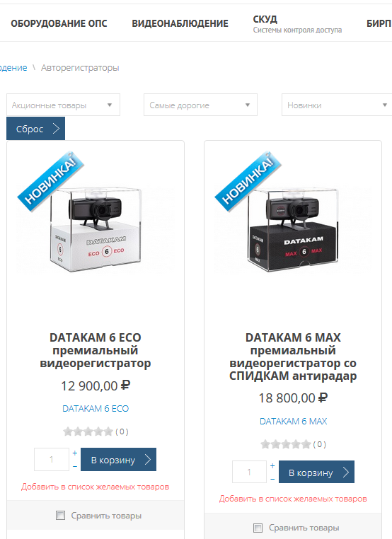The width and height of the screenshot is (392, 539).
Task: Increase quantity with plus for DATAKAM 6 MAX
Action: coord(272,465)
